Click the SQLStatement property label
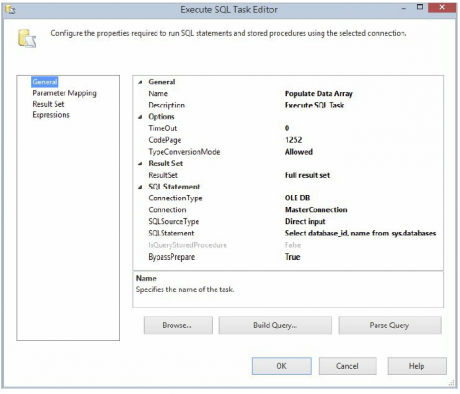This screenshot has height=394, width=460. [x=171, y=233]
